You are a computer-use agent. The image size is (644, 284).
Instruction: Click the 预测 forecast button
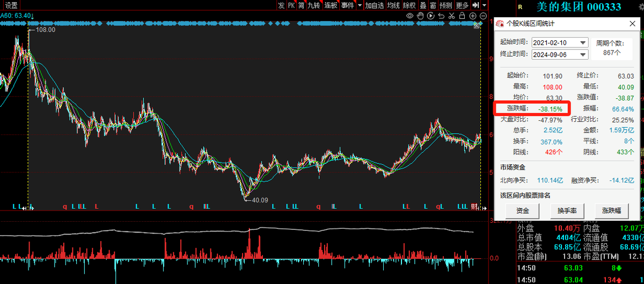[x=446, y=5]
